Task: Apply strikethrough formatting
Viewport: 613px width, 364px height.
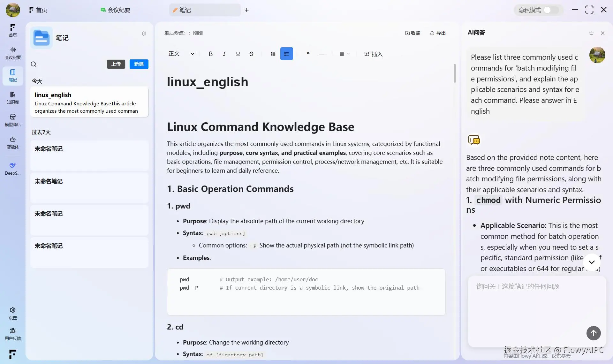Action: click(252, 54)
